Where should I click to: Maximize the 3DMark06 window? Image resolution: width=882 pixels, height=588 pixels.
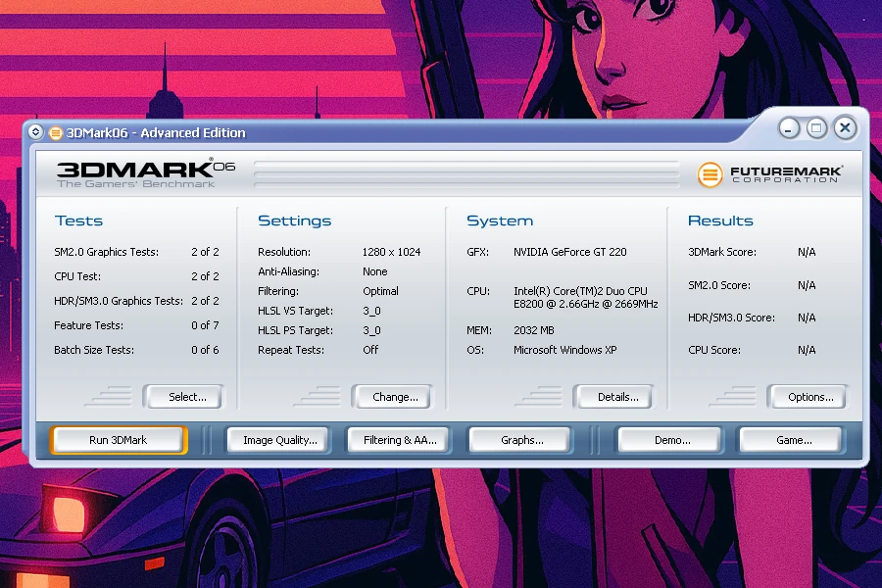816,128
